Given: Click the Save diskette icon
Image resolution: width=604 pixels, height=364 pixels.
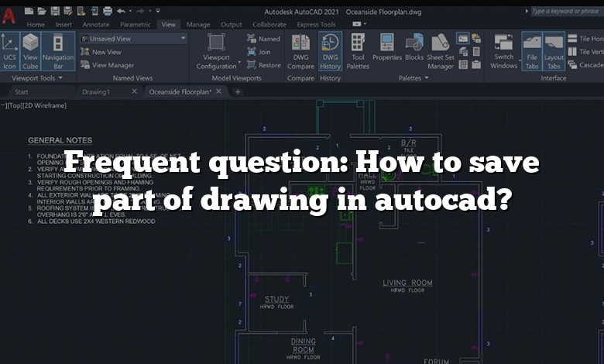Looking at the screenshot, I should [x=55, y=11].
